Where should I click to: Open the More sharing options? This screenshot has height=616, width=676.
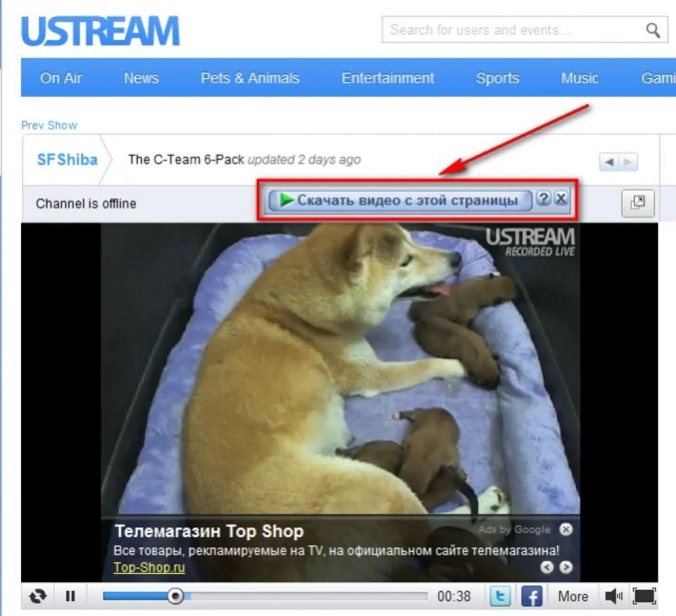pos(573,596)
